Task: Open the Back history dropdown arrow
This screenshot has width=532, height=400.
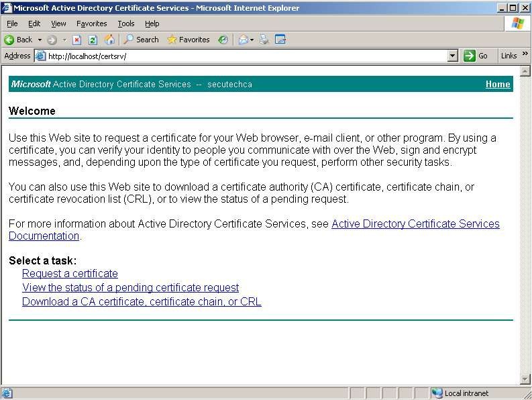Action: pos(40,40)
